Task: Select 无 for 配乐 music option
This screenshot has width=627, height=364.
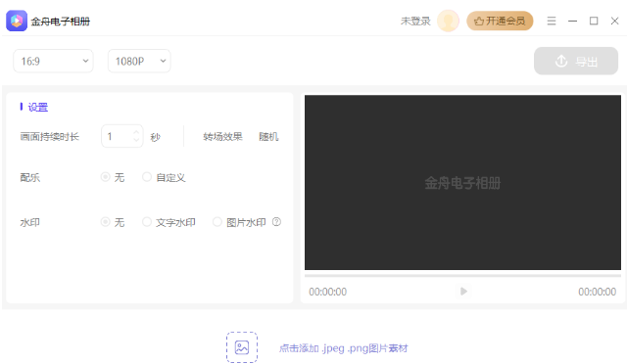Action: pos(113,177)
